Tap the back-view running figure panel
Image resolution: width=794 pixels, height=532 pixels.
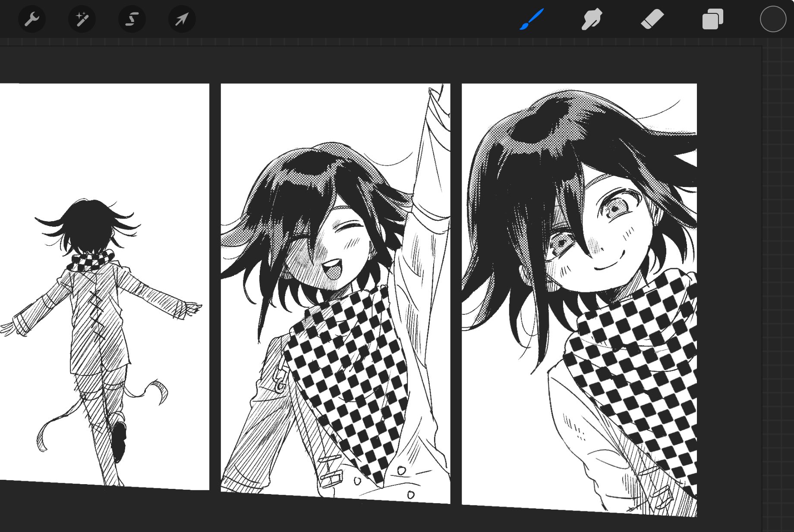[x=104, y=286]
